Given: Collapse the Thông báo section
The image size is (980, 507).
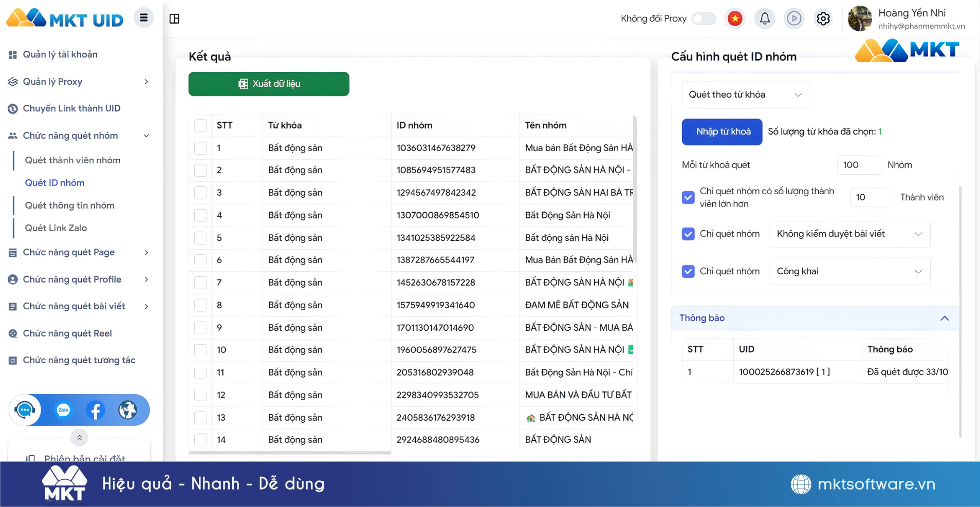Looking at the screenshot, I should pyautogui.click(x=944, y=318).
